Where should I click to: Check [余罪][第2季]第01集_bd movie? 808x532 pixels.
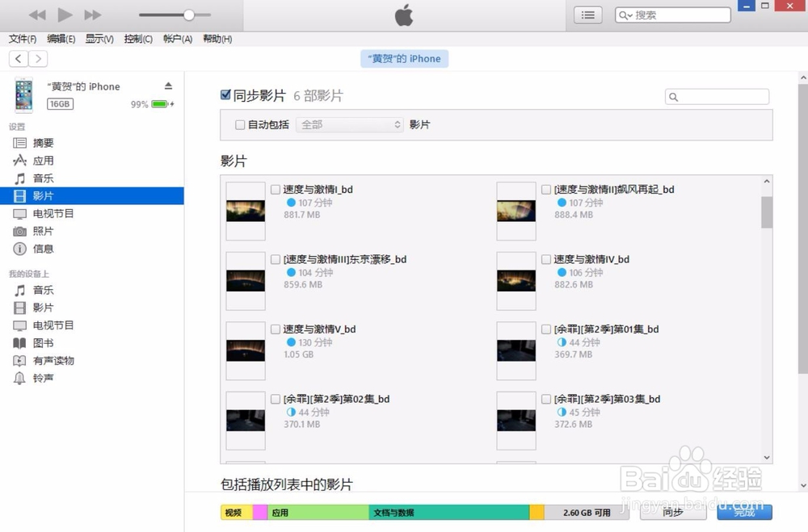pos(546,329)
